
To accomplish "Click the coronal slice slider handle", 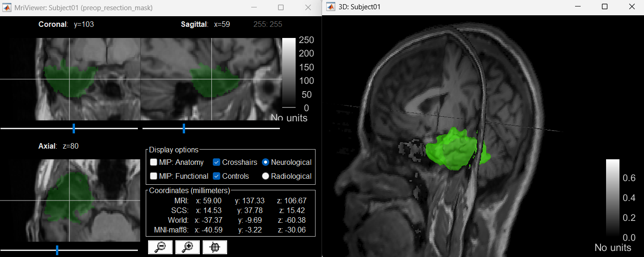I will (74, 128).
